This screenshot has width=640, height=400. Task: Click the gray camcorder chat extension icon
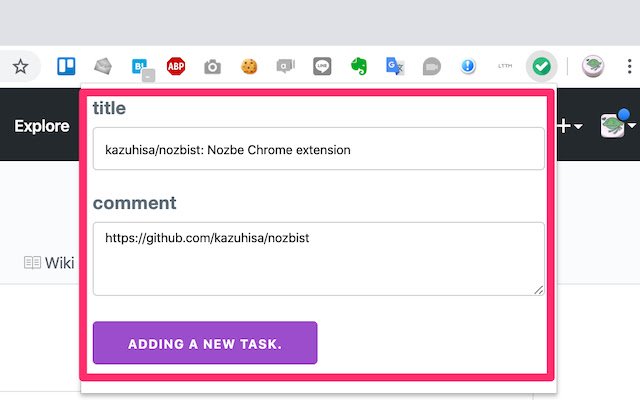click(431, 66)
